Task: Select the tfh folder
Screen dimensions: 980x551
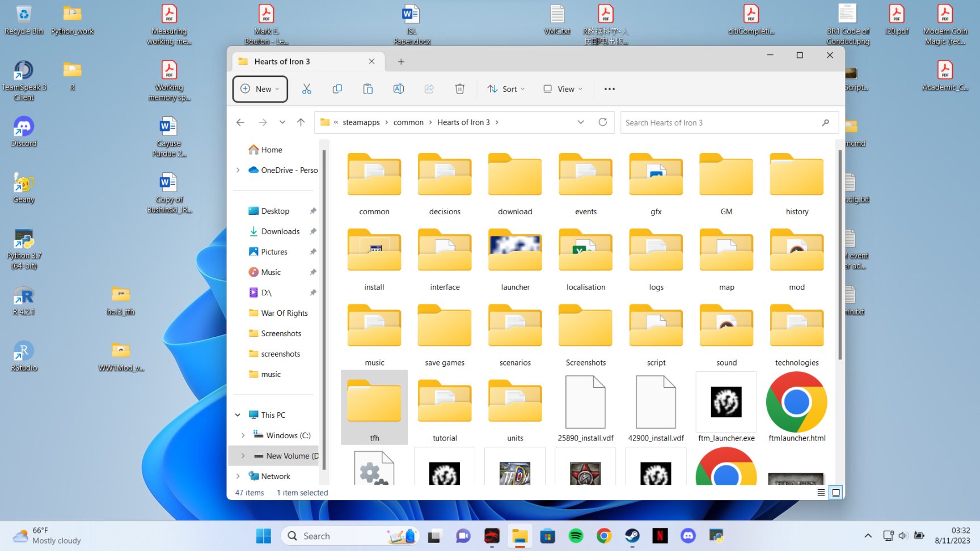Action: coord(374,408)
